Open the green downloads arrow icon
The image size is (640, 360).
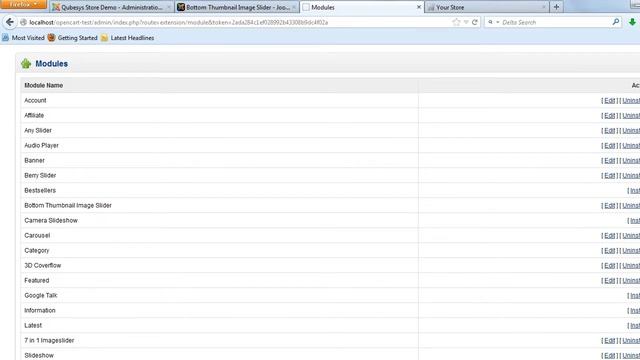click(x=632, y=22)
